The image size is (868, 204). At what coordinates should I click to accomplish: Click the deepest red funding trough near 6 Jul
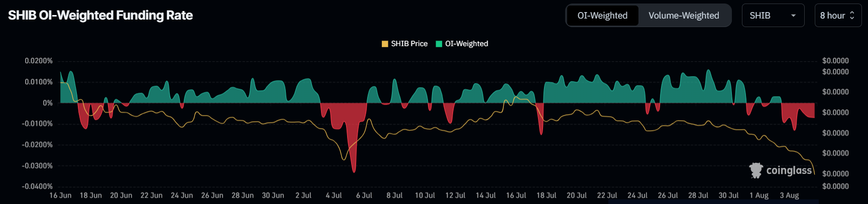point(354,170)
